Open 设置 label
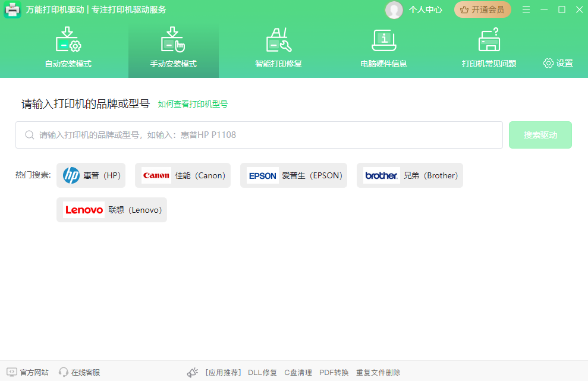Image resolution: width=588 pixels, height=381 pixels. click(565, 63)
